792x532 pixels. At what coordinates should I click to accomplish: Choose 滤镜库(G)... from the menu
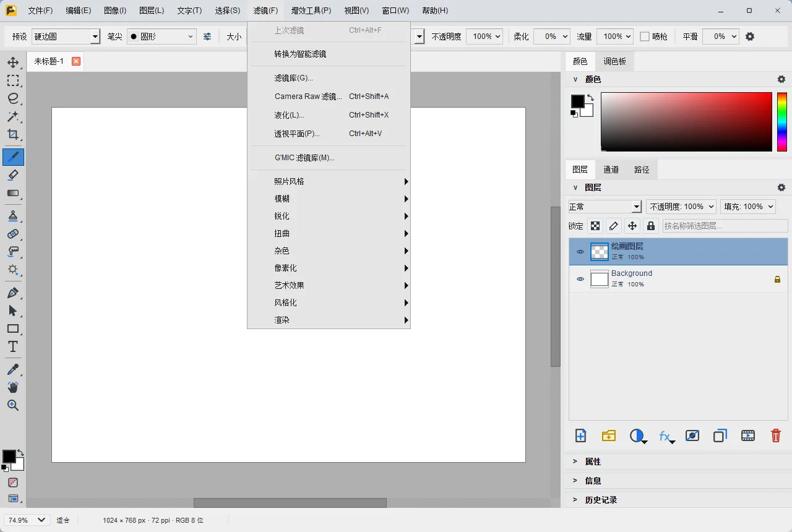(329, 78)
